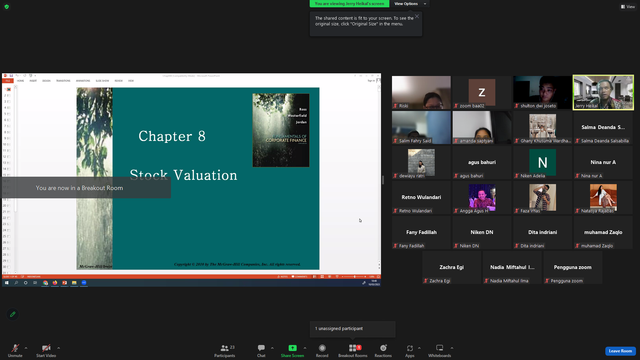Click the 'You are viewing' screen banner
640x360 pixels.
click(x=349, y=4)
